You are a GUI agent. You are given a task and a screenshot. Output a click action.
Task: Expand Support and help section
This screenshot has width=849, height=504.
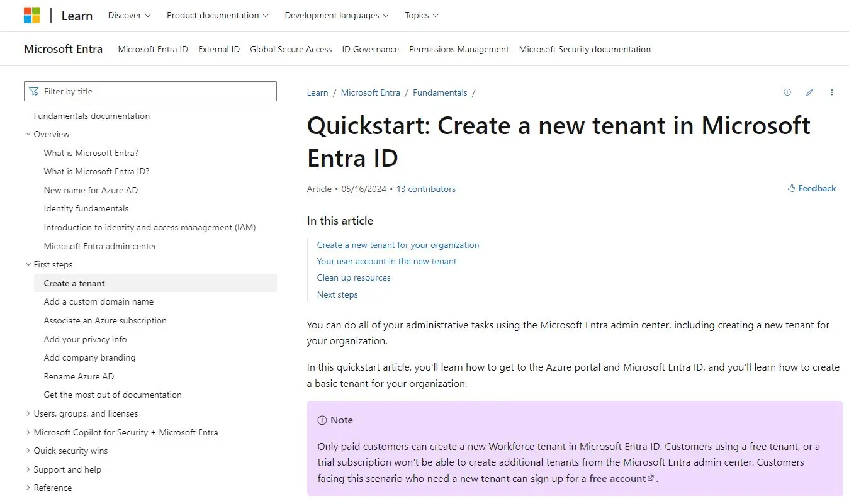pos(28,469)
